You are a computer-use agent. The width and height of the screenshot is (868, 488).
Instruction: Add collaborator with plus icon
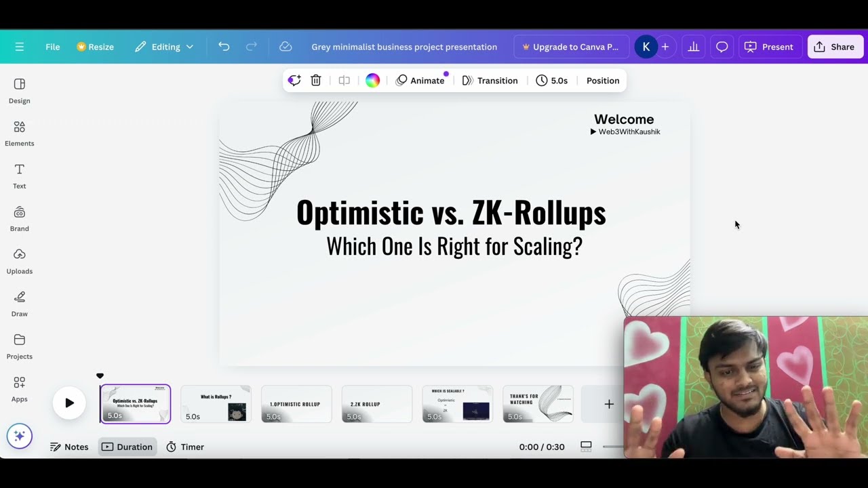(665, 47)
